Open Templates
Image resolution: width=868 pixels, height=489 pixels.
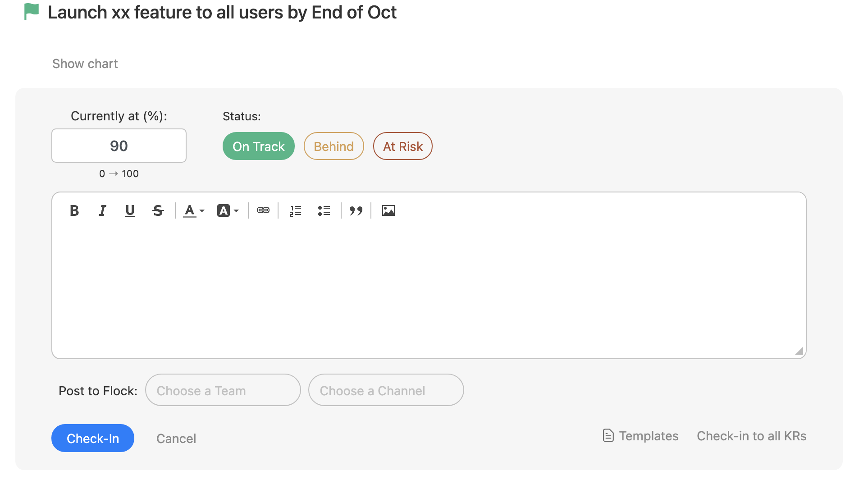tap(640, 436)
